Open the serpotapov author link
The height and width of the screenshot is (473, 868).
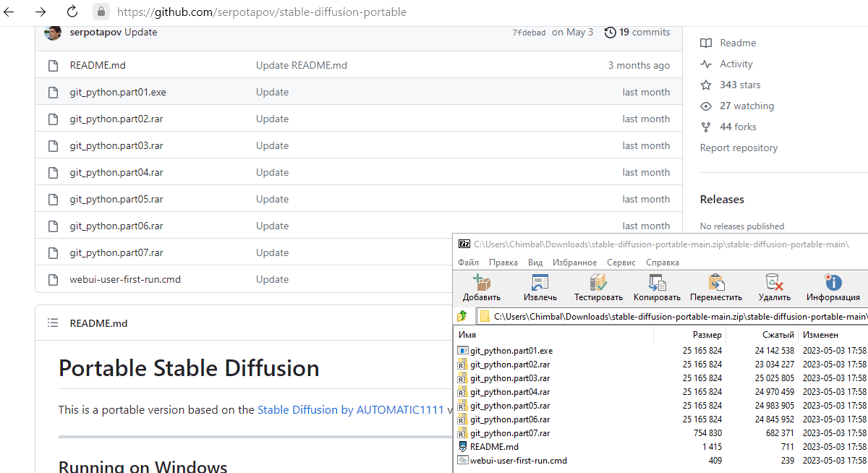click(95, 33)
